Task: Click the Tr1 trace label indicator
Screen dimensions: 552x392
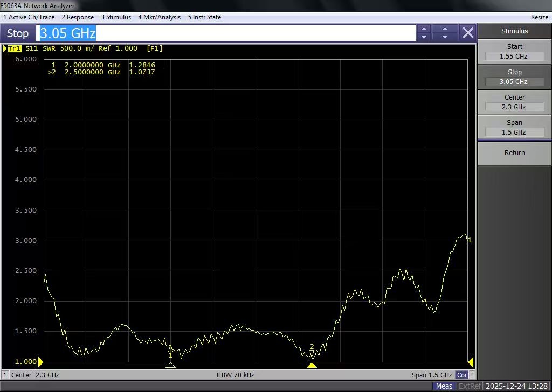Action: 14,48
